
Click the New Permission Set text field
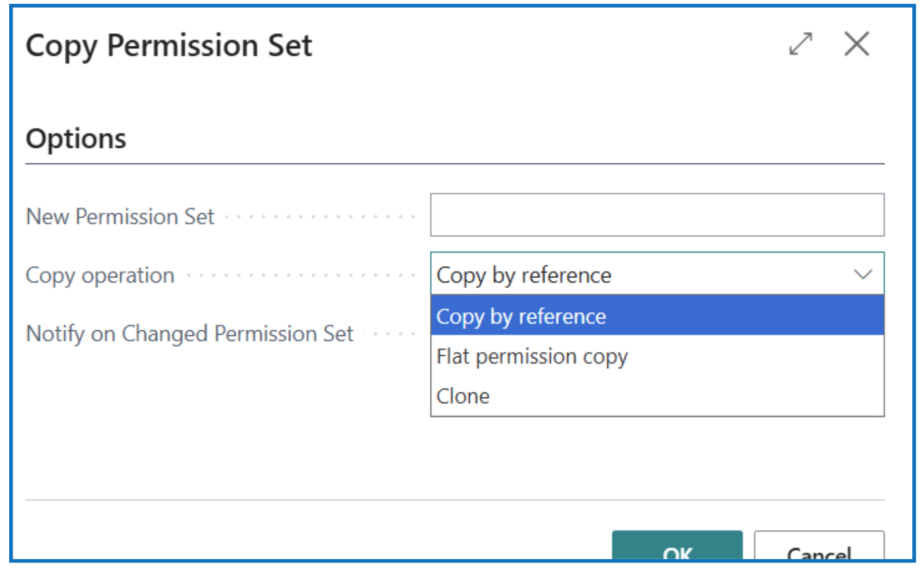point(656,215)
